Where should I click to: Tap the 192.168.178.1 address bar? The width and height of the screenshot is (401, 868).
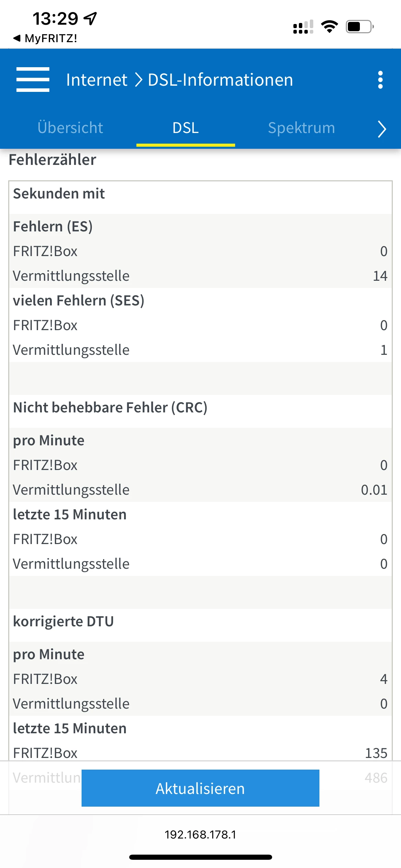tap(200, 834)
